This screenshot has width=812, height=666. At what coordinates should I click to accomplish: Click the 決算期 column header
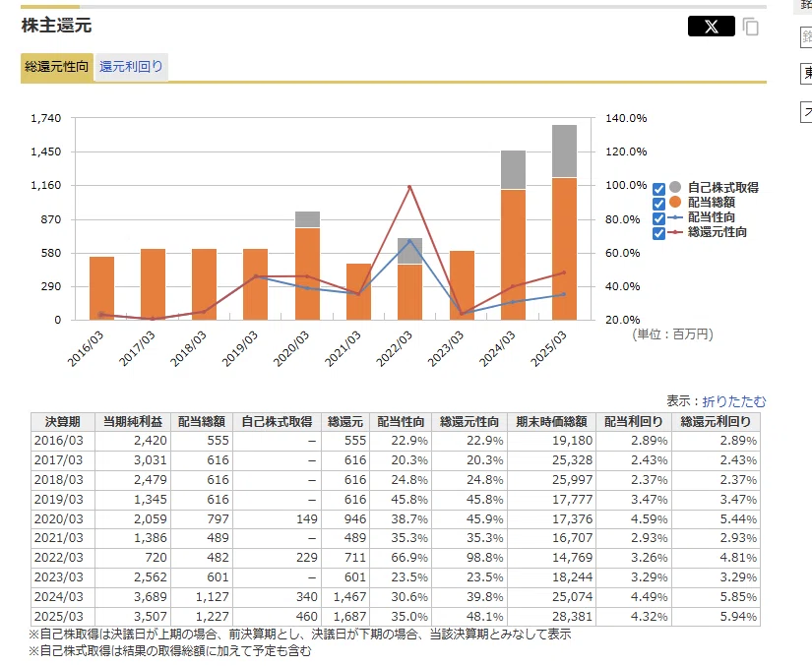(63, 422)
